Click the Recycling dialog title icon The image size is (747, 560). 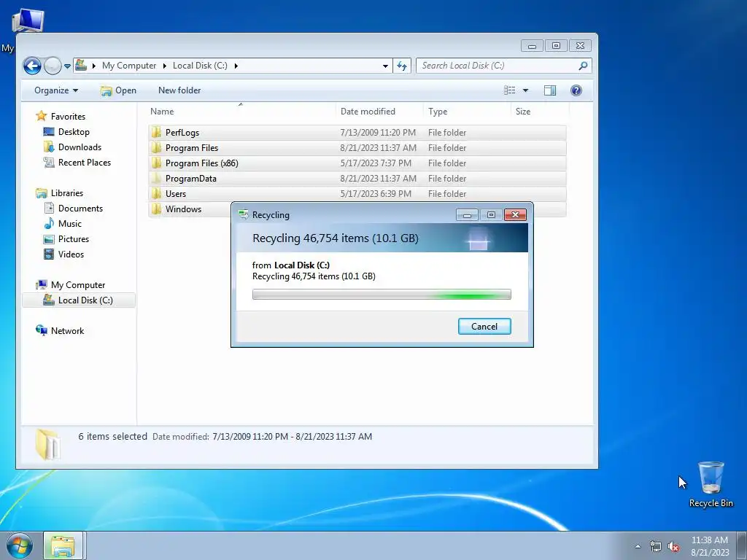pyautogui.click(x=244, y=215)
